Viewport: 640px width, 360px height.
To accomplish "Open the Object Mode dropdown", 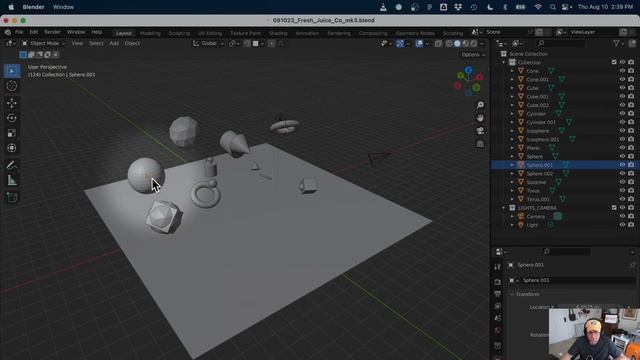I will [x=43, y=43].
